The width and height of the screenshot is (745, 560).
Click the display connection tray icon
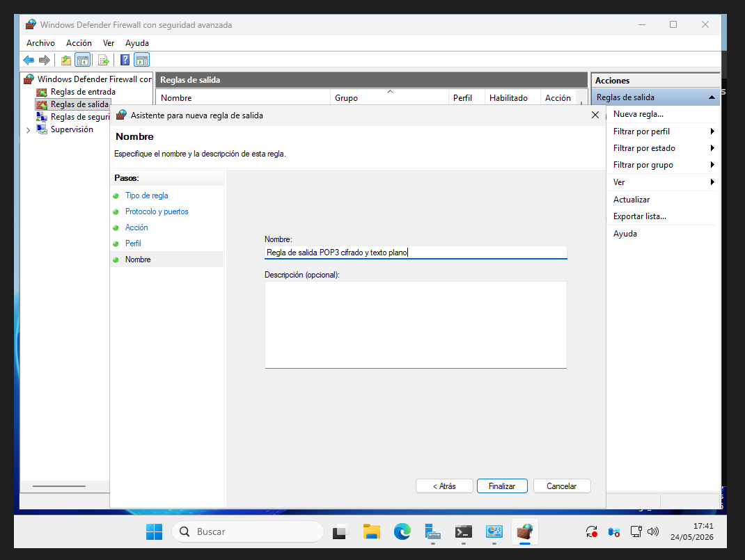(636, 532)
